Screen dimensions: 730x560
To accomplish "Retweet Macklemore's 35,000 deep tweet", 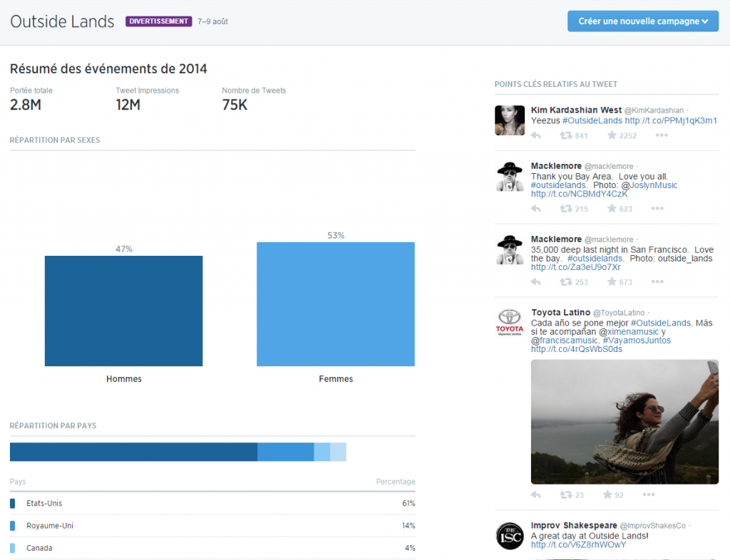I will click(565, 282).
